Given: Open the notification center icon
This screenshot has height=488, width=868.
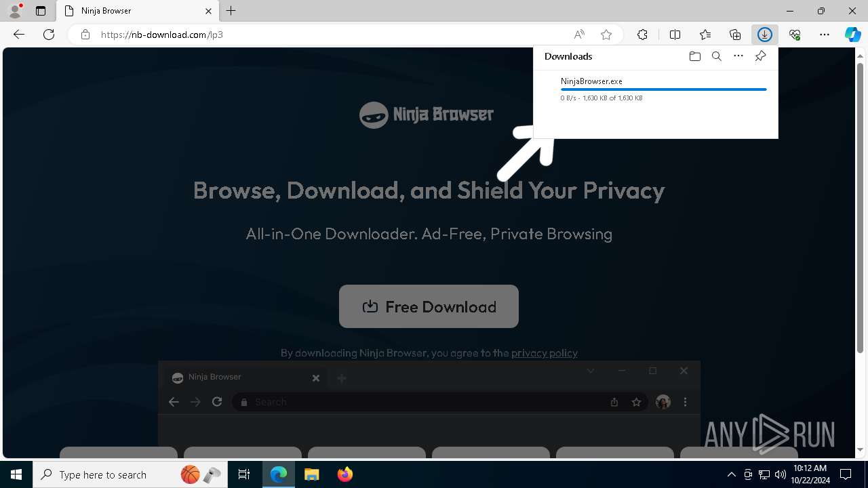Looking at the screenshot, I should [846, 474].
